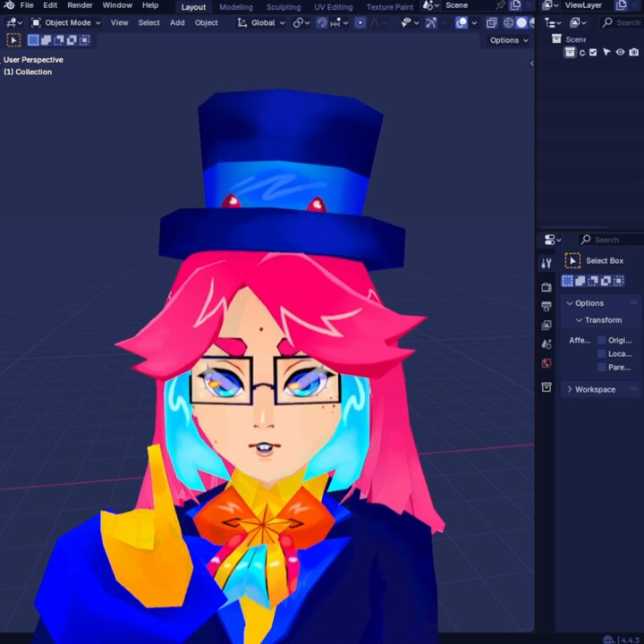Screen dimensions: 644x644
Task: Open the viewport Add menu
Action: (177, 22)
